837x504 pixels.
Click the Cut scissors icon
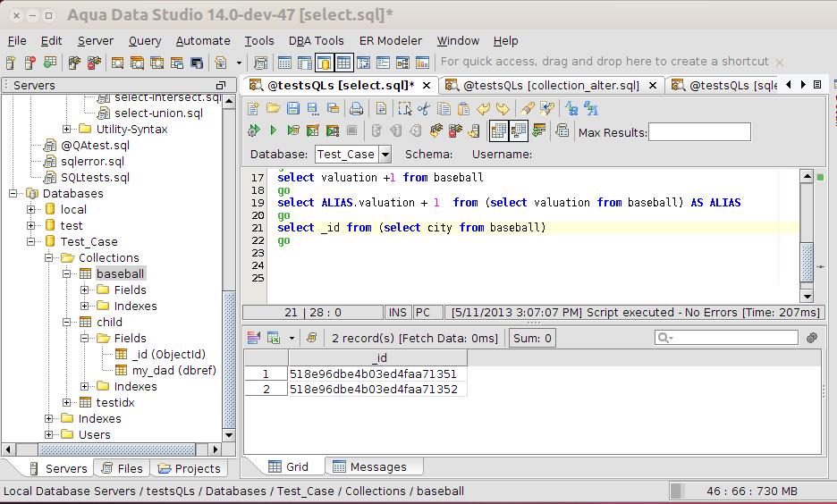[x=424, y=109]
